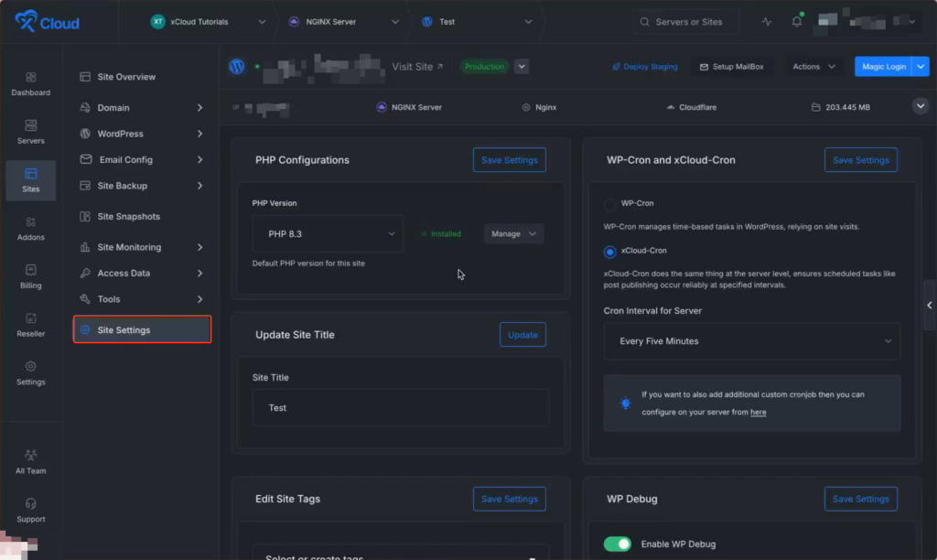Save Settings for PHP Configurations
The width and height of the screenshot is (937, 560).
click(509, 159)
